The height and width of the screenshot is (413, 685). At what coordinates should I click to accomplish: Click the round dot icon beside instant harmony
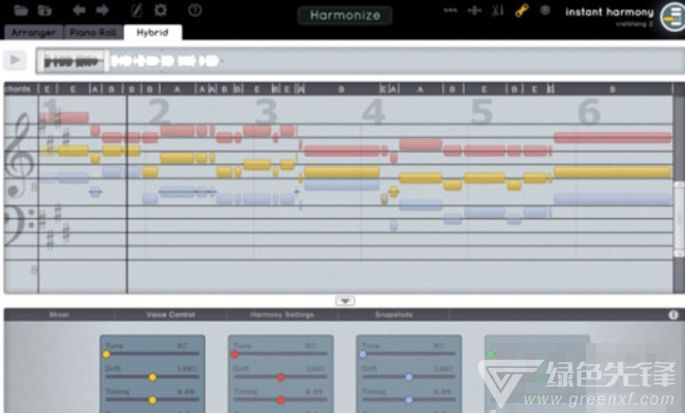[x=545, y=10]
